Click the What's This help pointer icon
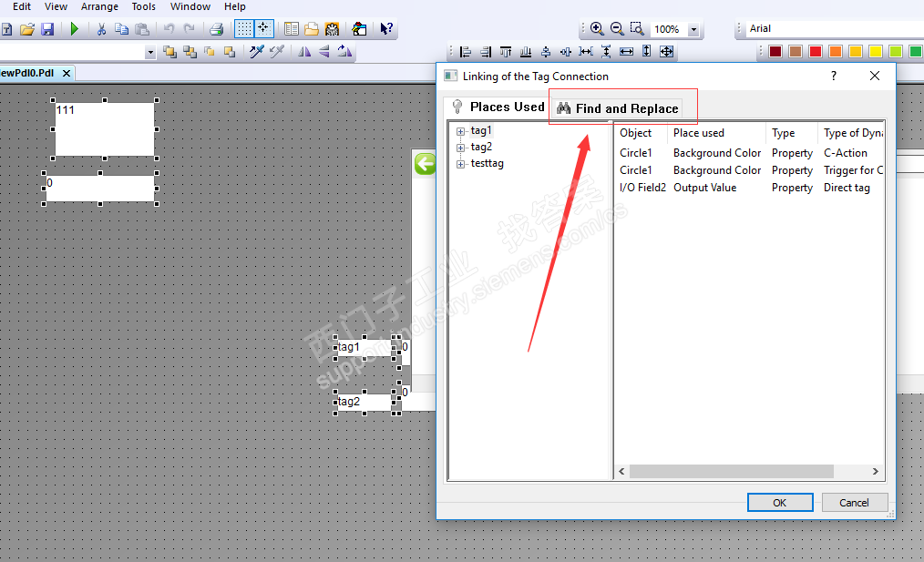924x562 pixels. (386, 29)
